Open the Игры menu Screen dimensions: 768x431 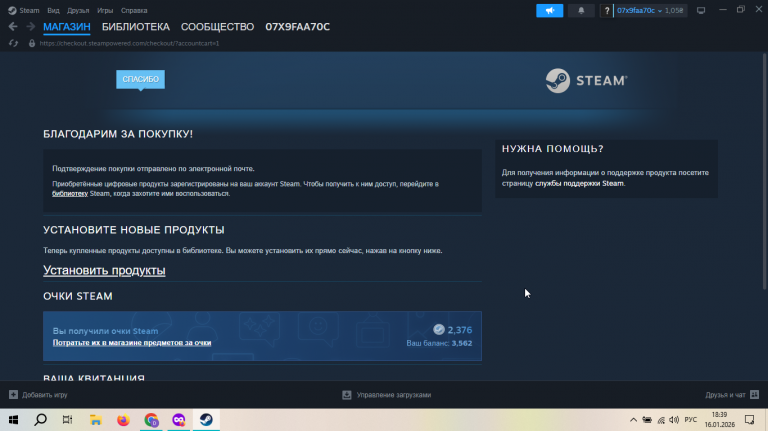coord(105,10)
